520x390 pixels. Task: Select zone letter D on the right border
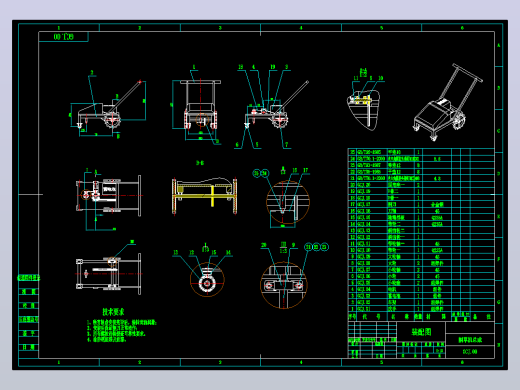(x=499, y=174)
